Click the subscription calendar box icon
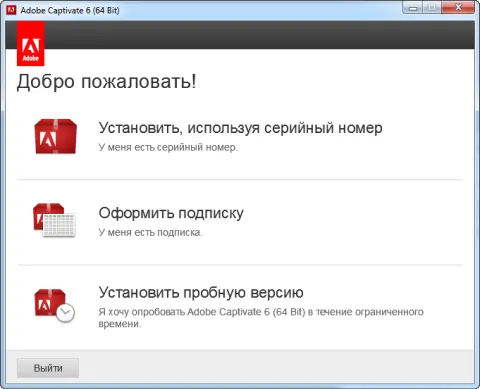 (54, 220)
